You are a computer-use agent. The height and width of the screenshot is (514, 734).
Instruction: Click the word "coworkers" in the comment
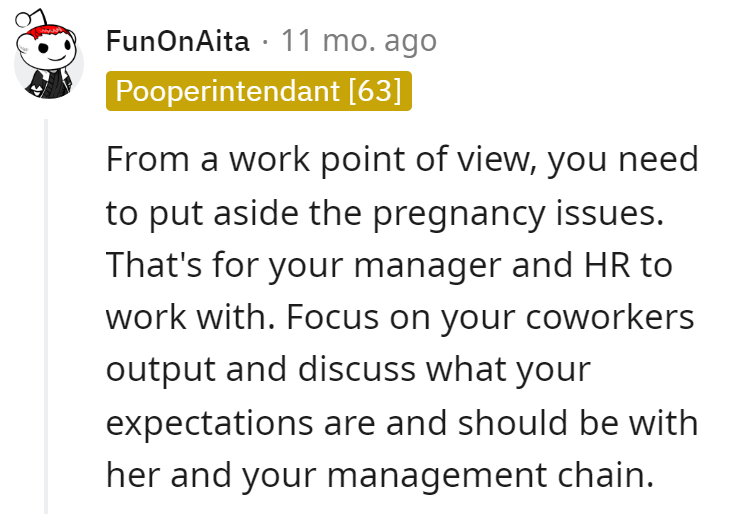tap(609, 318)
